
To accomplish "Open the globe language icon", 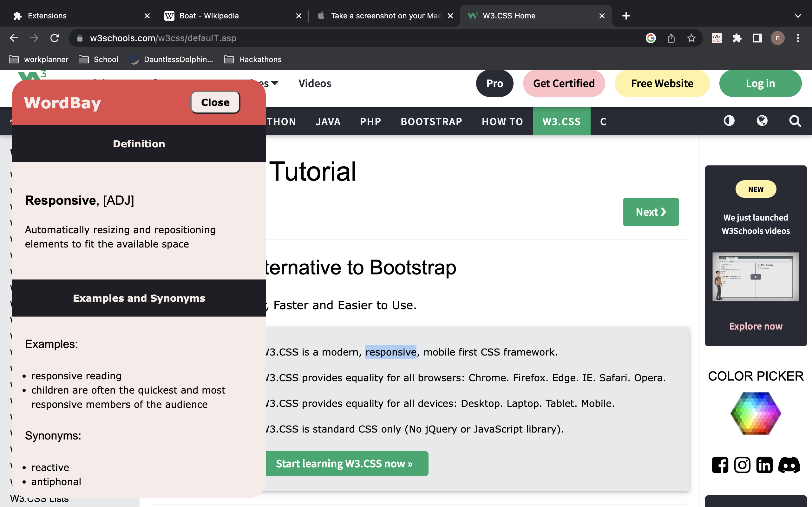I will point(762,121).
